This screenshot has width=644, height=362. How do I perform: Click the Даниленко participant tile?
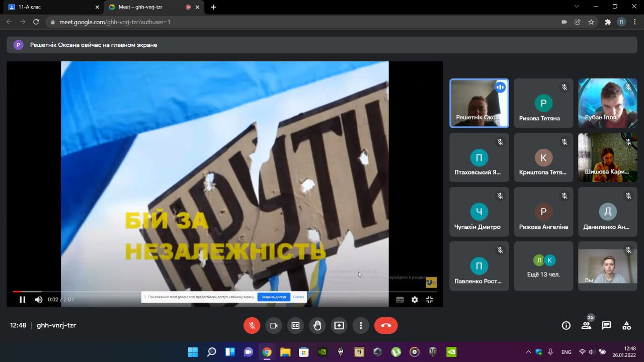pyautogui.click(x=608, y=212)
